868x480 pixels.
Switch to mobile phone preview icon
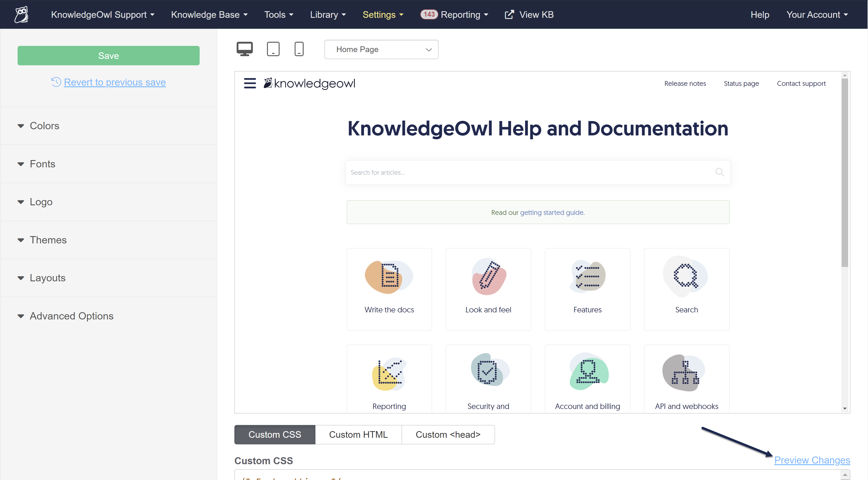click(x=299, y=49)
